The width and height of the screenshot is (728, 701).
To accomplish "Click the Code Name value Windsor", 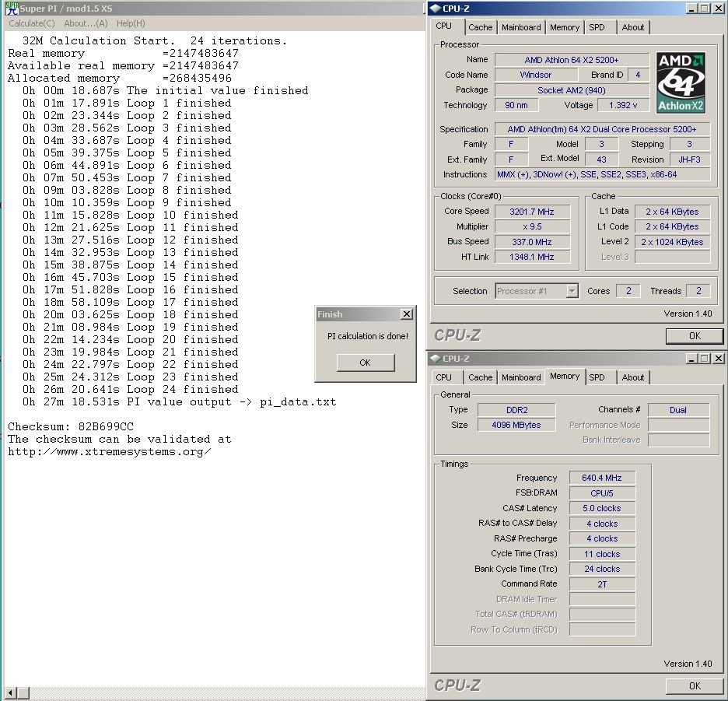I will tap(536, 75).
